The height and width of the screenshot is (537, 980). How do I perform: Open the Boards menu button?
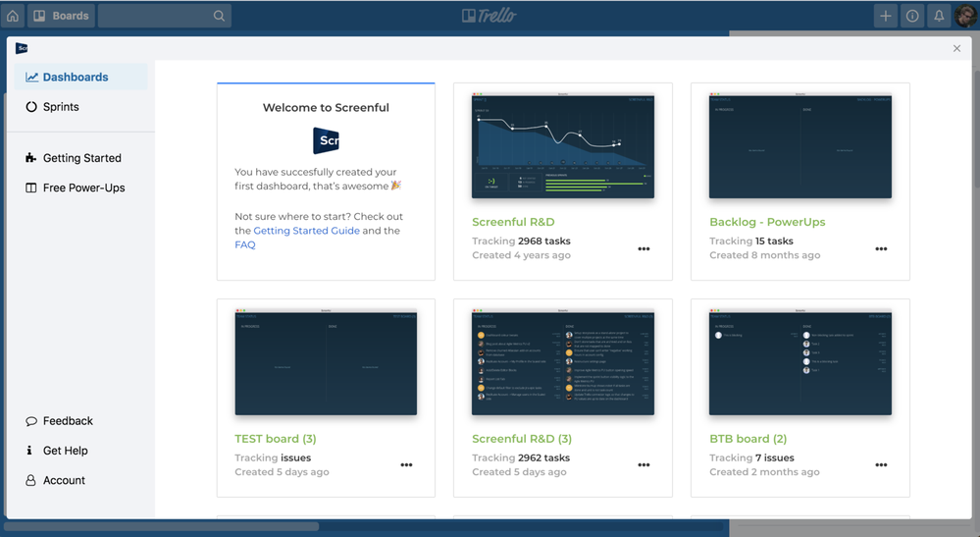click(61, 16)
